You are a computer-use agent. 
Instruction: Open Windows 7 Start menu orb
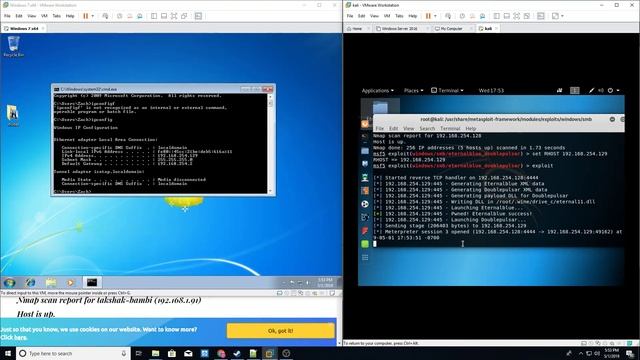pyautogui.click(x=9, y=282)
